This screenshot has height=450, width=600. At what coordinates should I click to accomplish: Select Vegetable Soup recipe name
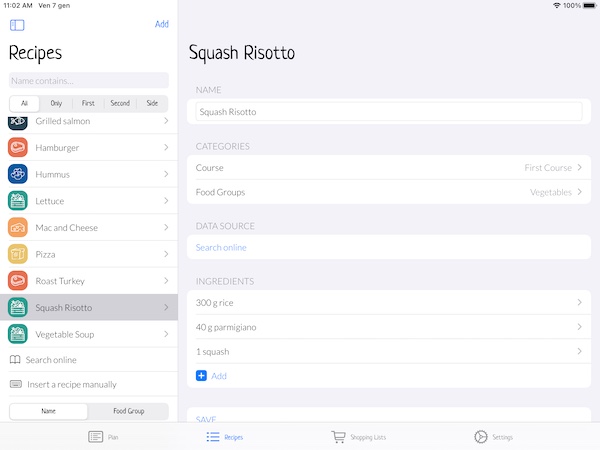(65, 334)
